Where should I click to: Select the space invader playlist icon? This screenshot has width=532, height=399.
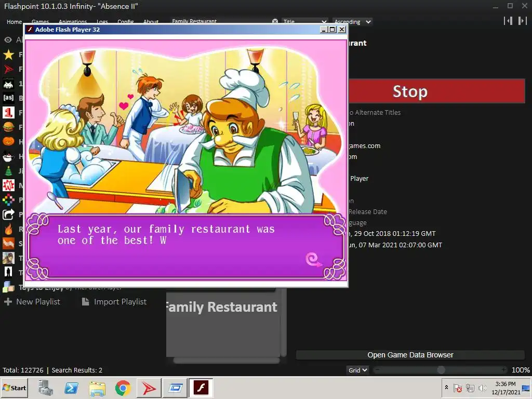(8, 84)
